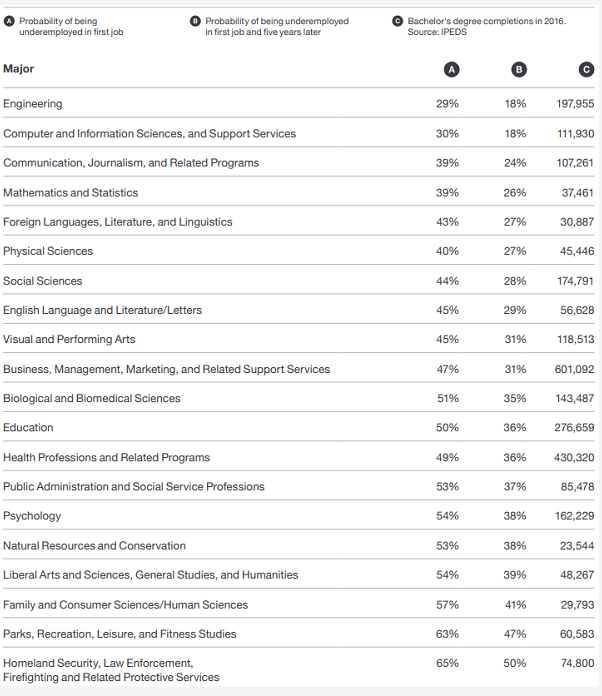Viewport: 602px width, 696px height.
Task: Click the Psychology row label
Action: (x=32, y=516)
